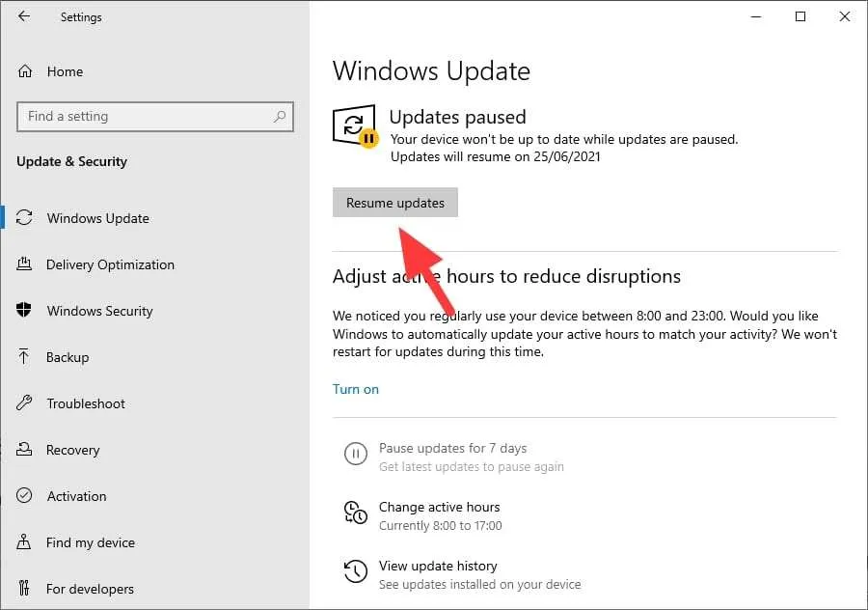The image size is (868, 610).
Task: Click the Delivery Optimization icon
Action: (x=24, y=263)
